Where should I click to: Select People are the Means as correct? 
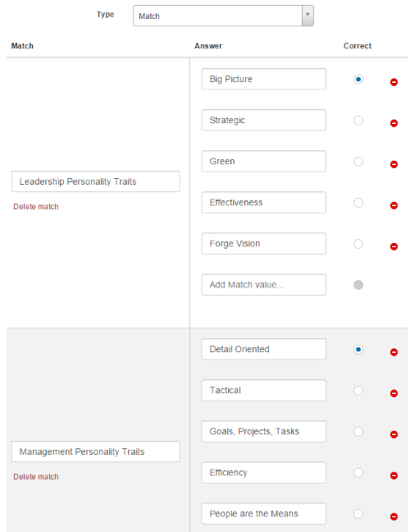(358, 514)
